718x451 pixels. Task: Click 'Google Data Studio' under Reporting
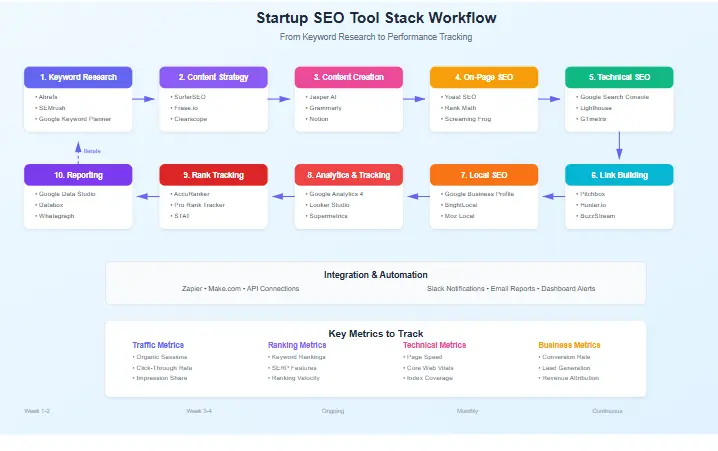pos(65,194)
